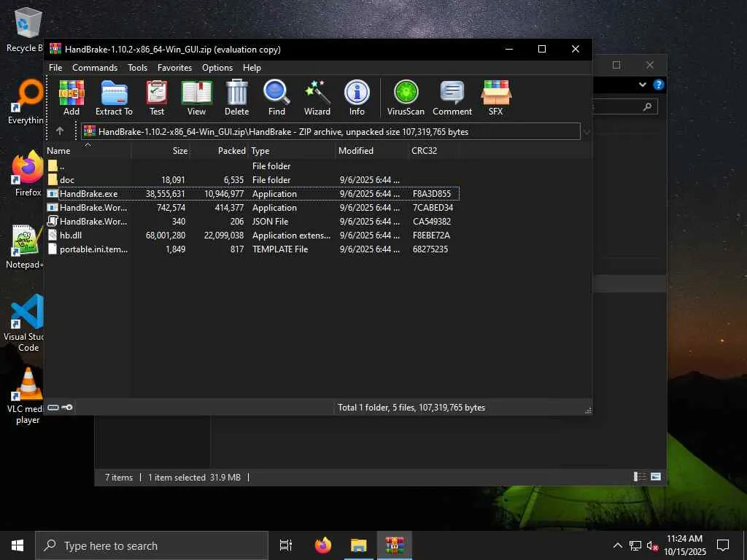
Task: Click the drive icon in status bar
Action: pos(53,408)
